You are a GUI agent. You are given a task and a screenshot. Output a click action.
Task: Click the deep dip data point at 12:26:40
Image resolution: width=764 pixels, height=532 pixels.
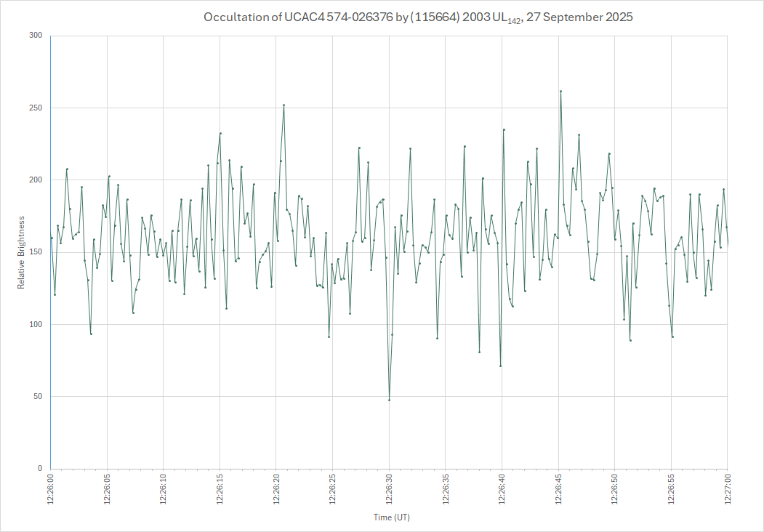[x=500, y=366]
